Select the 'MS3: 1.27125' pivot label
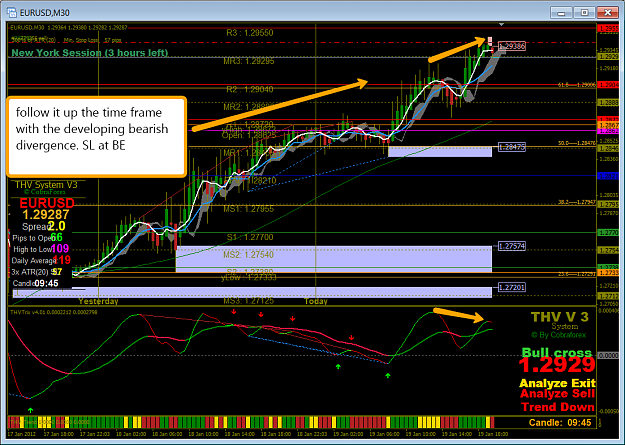 pos(249,301)
